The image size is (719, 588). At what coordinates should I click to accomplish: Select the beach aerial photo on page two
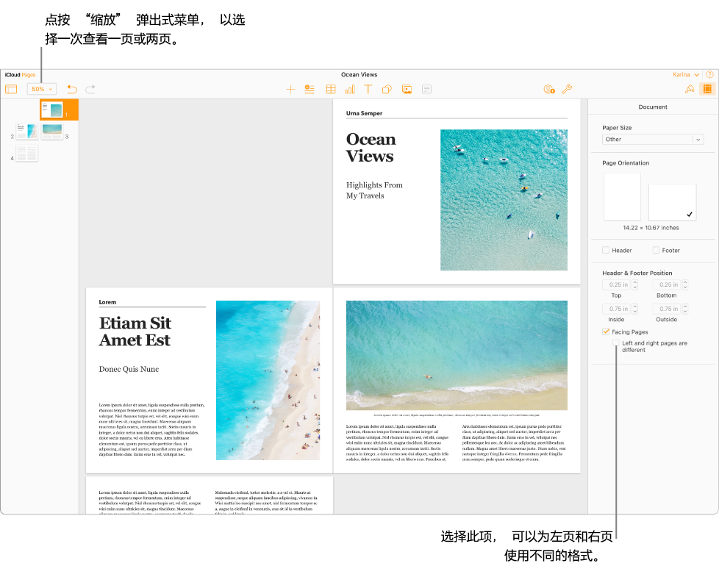pyautogui.click(x=268, y=380)
